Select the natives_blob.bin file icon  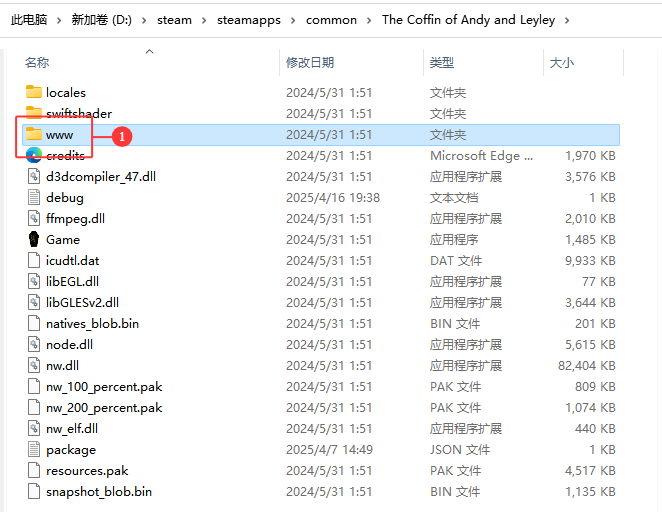[34, 323]
